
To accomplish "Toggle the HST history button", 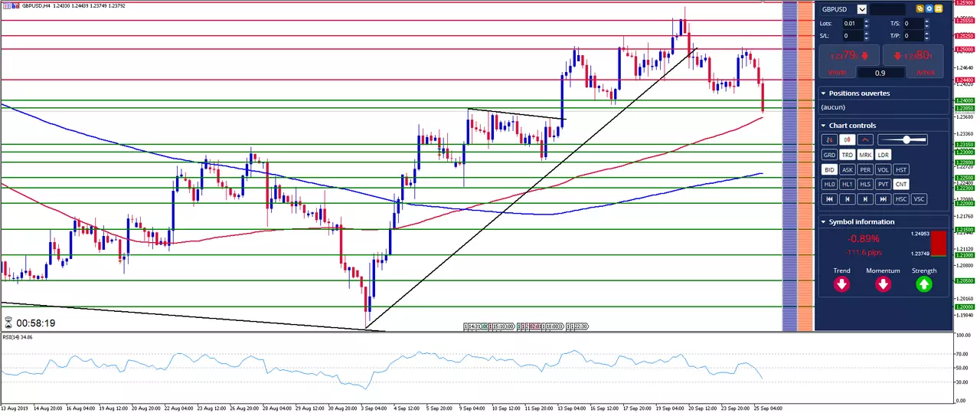I will pyautogui.click(x=901, y=170).
